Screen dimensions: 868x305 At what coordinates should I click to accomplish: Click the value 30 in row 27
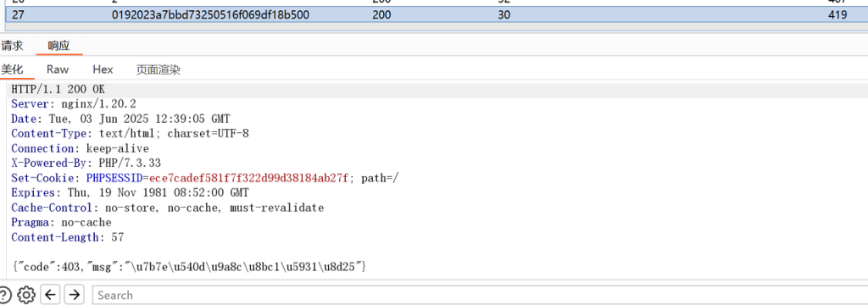pos(504,15)
